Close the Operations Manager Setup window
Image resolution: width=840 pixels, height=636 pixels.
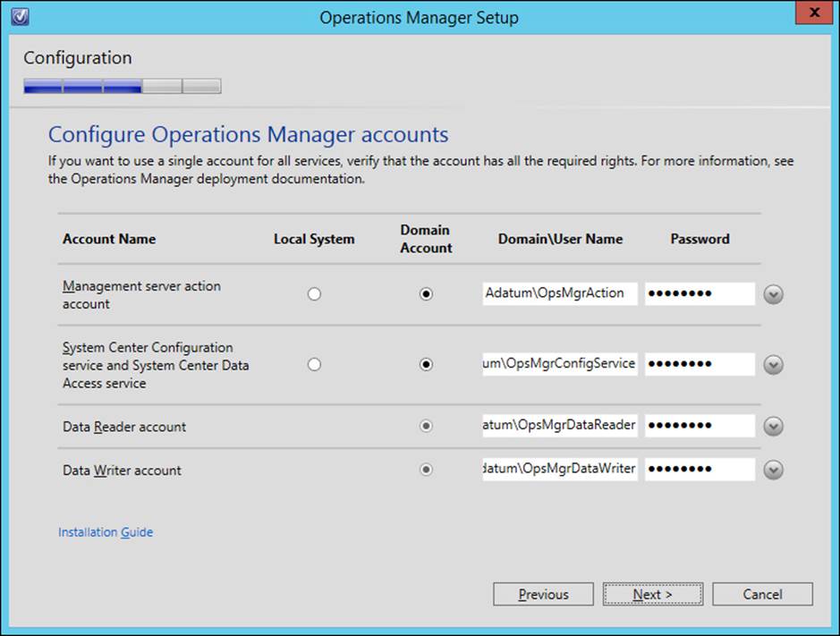814,13
